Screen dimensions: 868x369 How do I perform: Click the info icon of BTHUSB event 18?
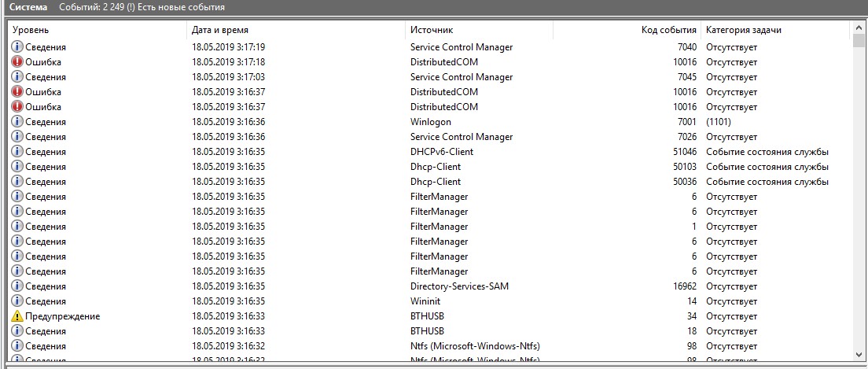(x=18, y=331)
